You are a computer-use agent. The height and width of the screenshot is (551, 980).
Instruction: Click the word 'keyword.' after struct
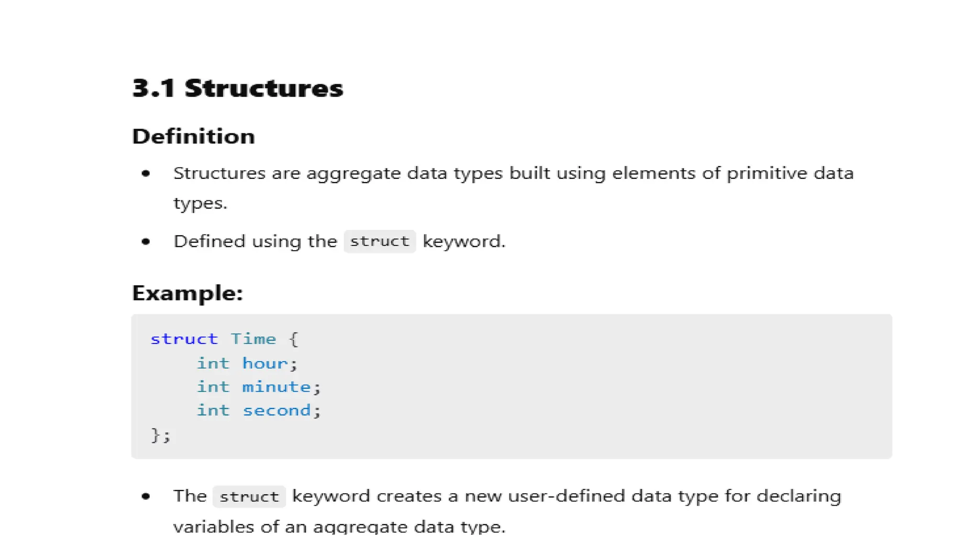point(464,242)
